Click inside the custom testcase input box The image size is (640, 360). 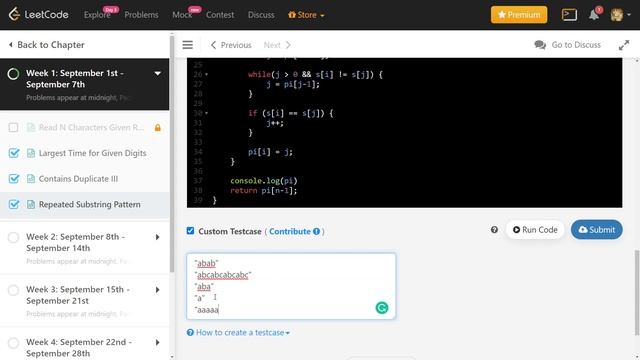click(x=291, y=286)
